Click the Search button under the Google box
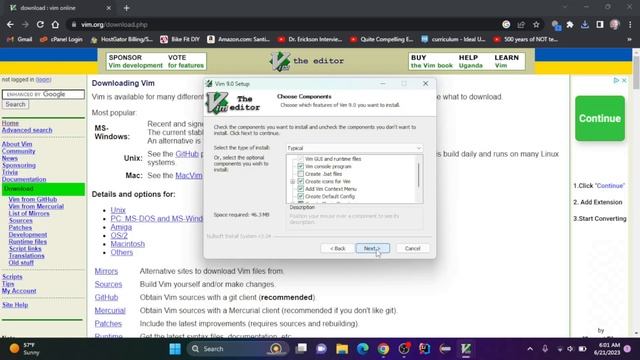Image resolution: width=640 pixels, height=360 pixels. 15,104
